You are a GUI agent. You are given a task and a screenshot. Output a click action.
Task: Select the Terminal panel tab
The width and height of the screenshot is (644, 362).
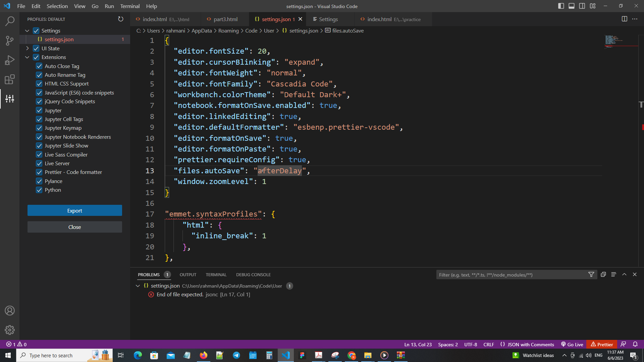pos(216,274)
